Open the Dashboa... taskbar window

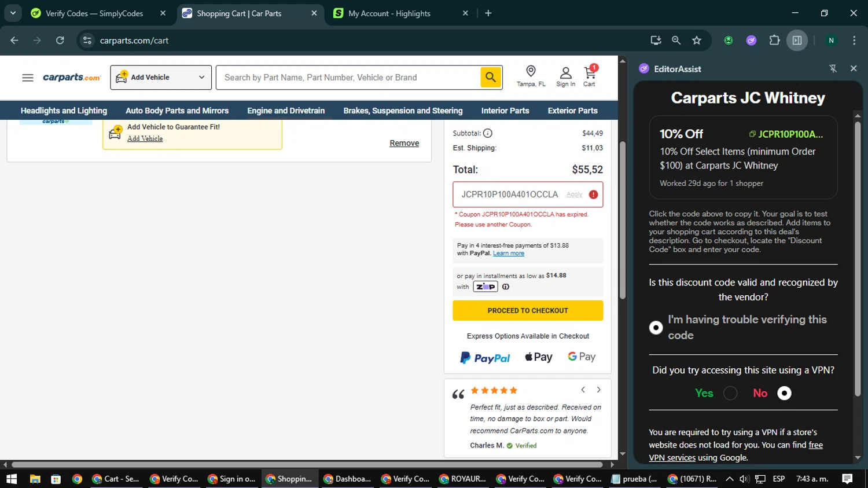tap(347, 479)
